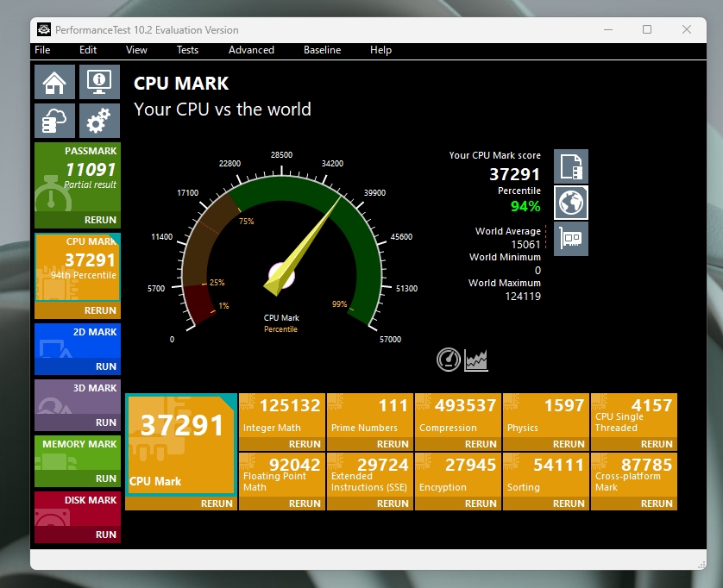Rerun the Physics test
Screen dimensions: 723x588
546,444
